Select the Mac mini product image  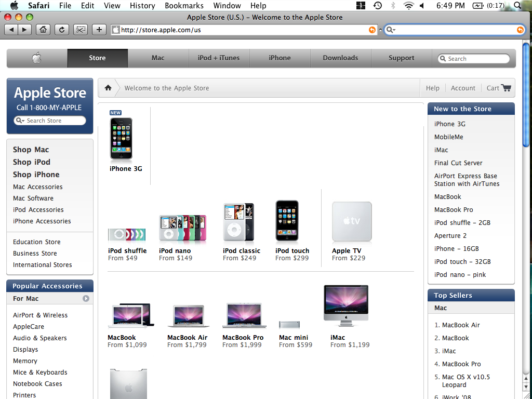tap(289, 325)
